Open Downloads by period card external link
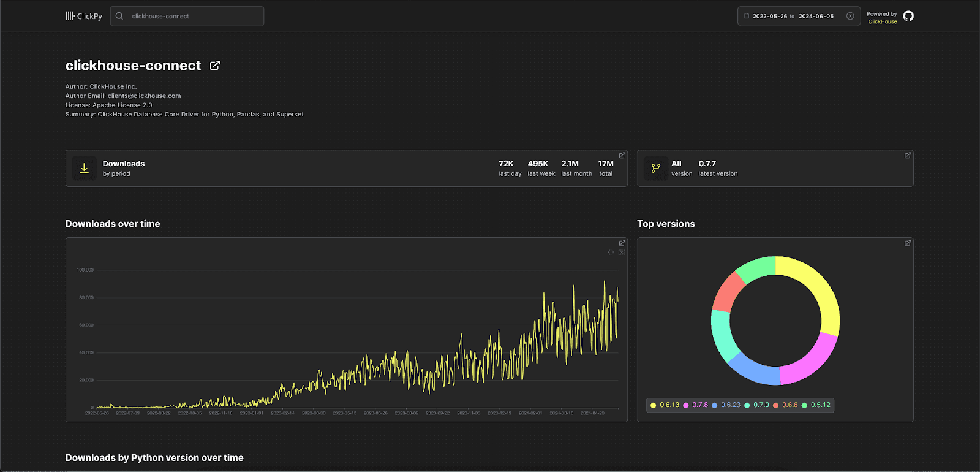 pos(622,156)
